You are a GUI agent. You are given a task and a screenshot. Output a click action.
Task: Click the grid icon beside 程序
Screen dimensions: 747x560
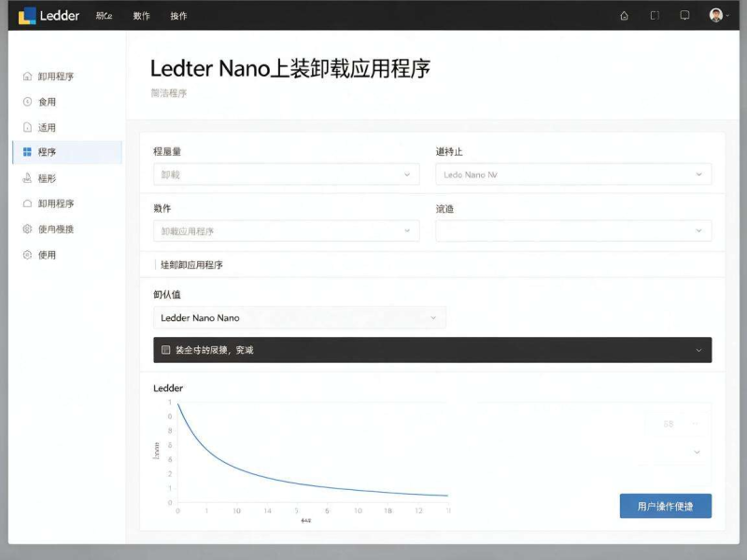point(27,152)
